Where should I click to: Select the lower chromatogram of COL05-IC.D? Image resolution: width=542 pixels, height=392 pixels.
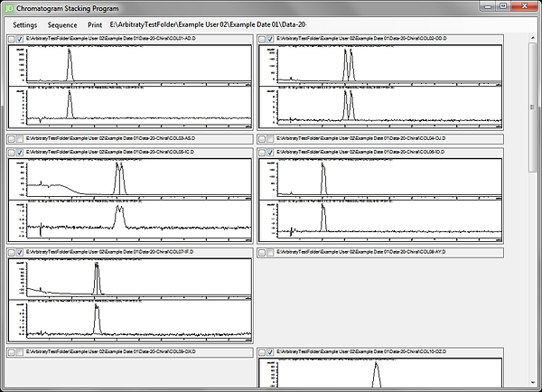tap(130, 220)
